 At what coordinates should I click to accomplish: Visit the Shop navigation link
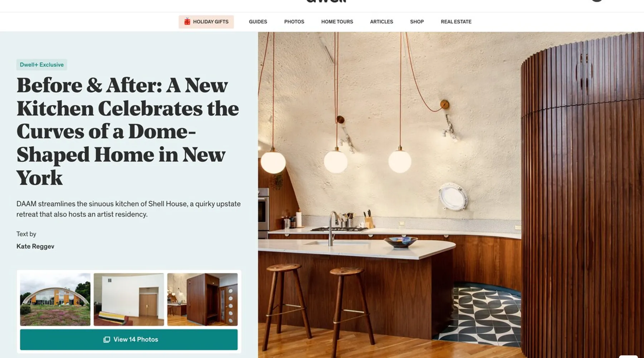[417, 21]
